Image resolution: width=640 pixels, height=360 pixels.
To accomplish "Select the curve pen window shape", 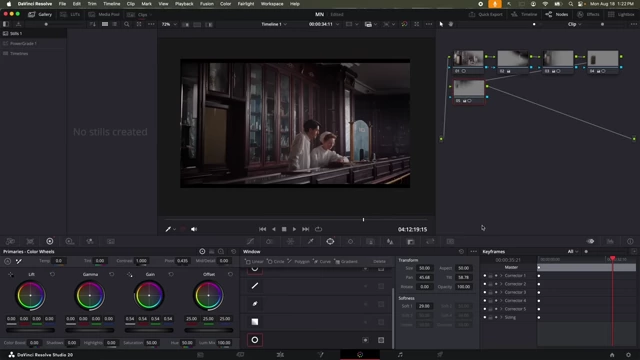I will [x=255, y=304].
